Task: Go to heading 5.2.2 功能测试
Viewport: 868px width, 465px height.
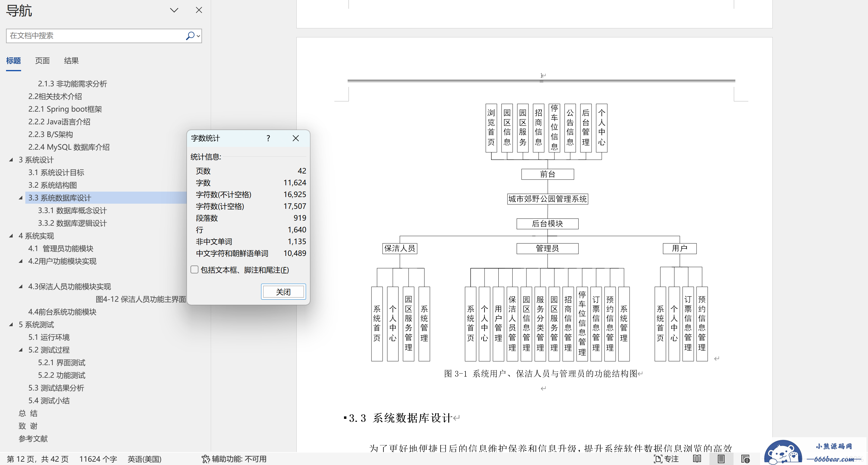Action: tap(62, 375)
